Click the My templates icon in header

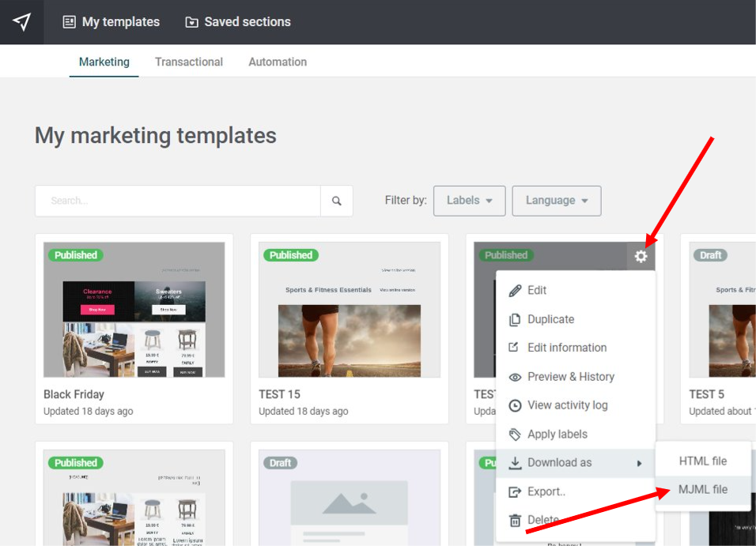pyautogui.click(x=69, y=21)
